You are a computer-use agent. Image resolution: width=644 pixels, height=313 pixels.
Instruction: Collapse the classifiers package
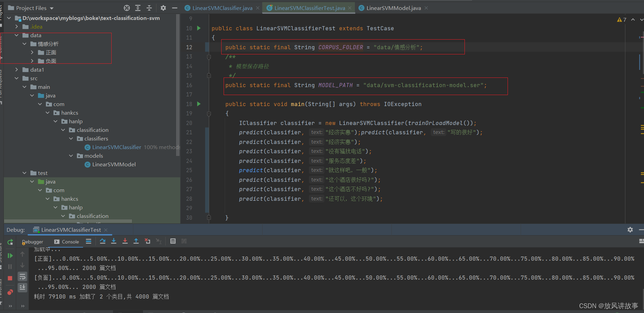[x=71, y=138]
